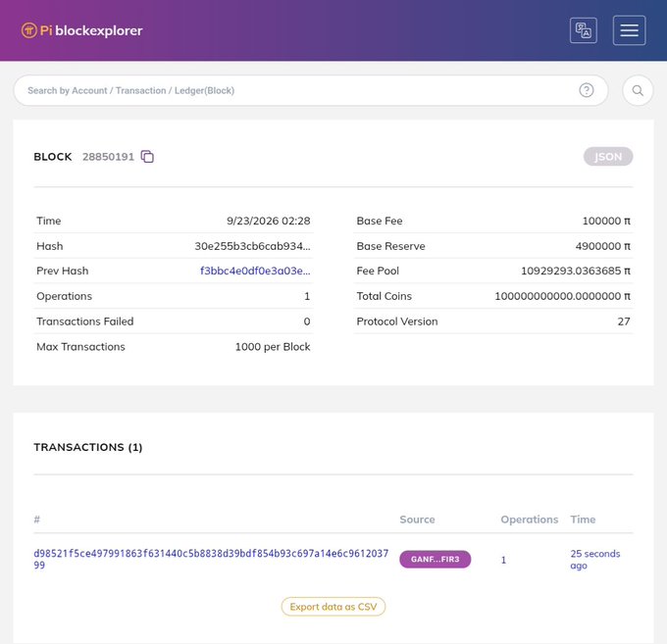Click the Transactions Failed label
Screen dimensions: 667x644
[x=85, y=322]
